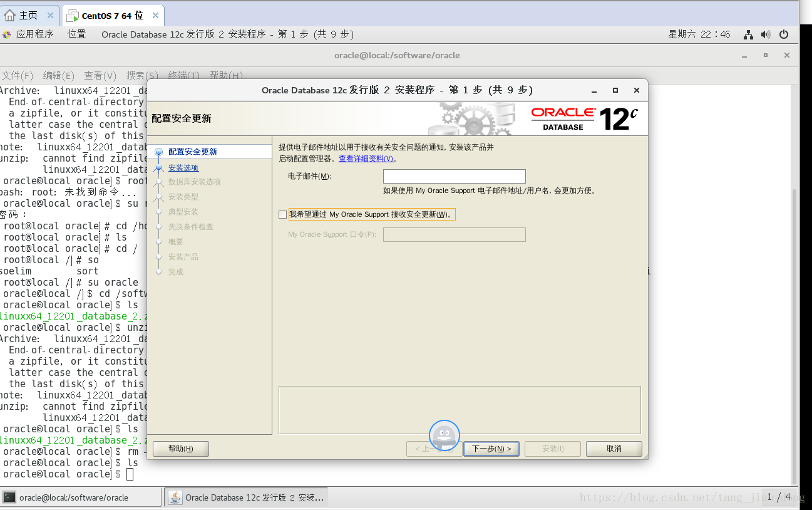This screenshot has width=812, height=510.
Task: Switch to Oracle Database 12c taskbar item
Action: point(246,497)
